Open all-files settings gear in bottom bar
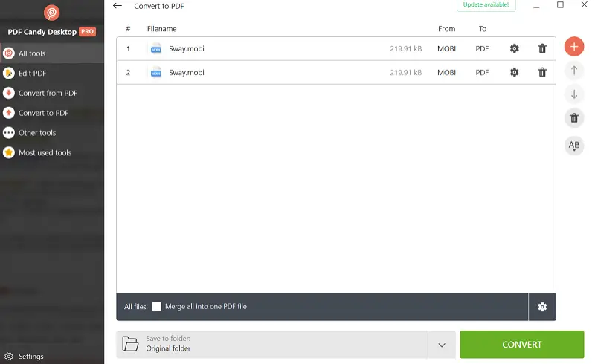595x364 pixels. (x=542, y=307)
